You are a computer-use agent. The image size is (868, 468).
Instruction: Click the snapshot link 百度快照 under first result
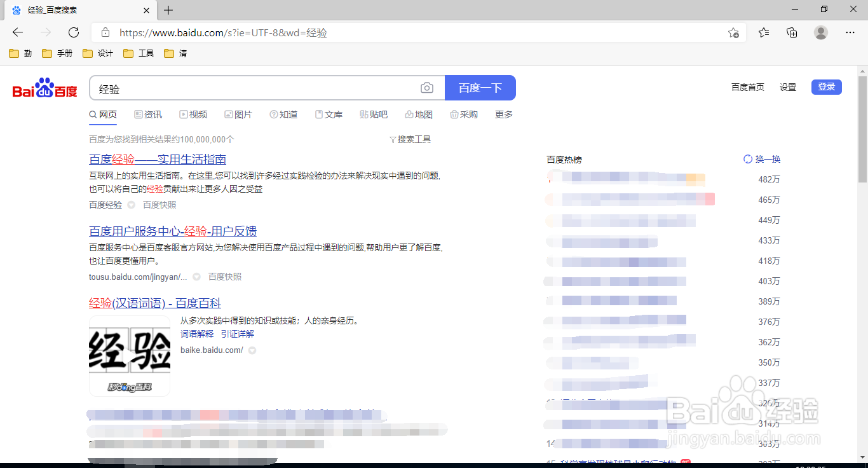158,204
